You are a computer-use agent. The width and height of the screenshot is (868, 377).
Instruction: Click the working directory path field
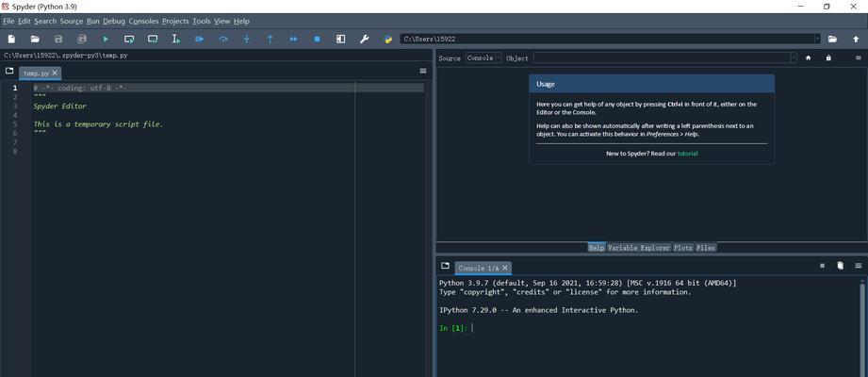[x=607, y=40]
